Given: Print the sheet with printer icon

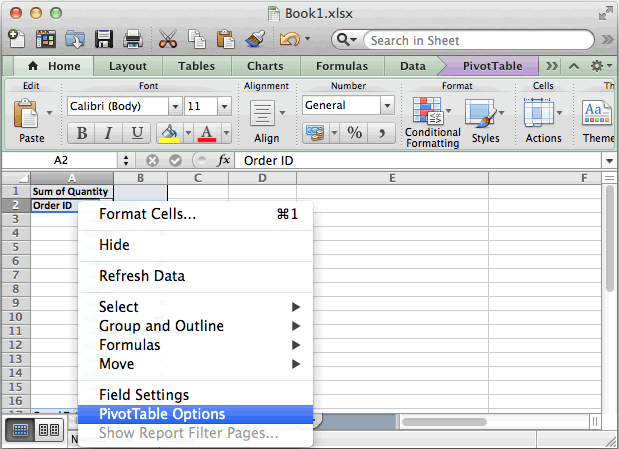Looking at the screenshot, I should coord(133,39).
